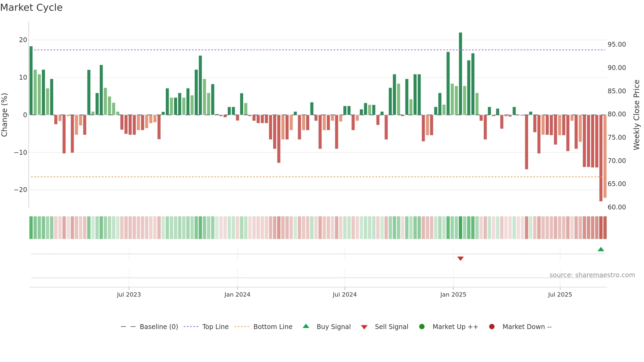This screenshot has height=362, width=644.
Task: Click the Change (%) axis title
Action: pyautogui.click(x=4, y=115)
